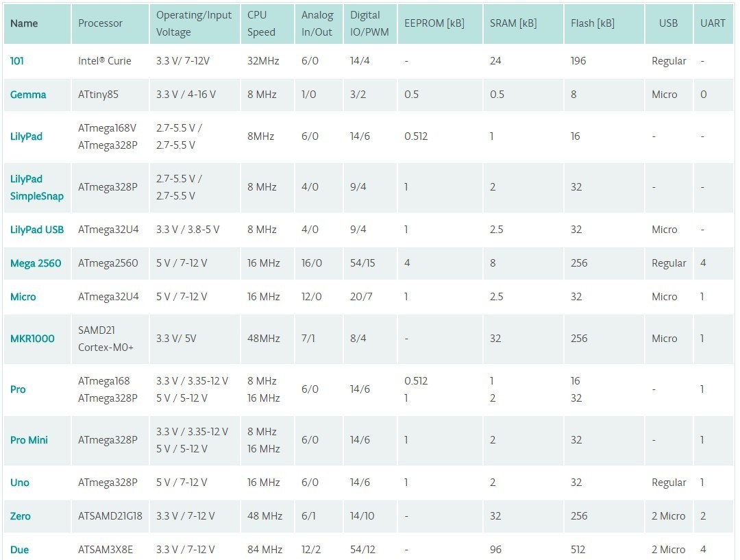740x560 pixels.
Task: Click the Processor column header
Action: (110, 23)
